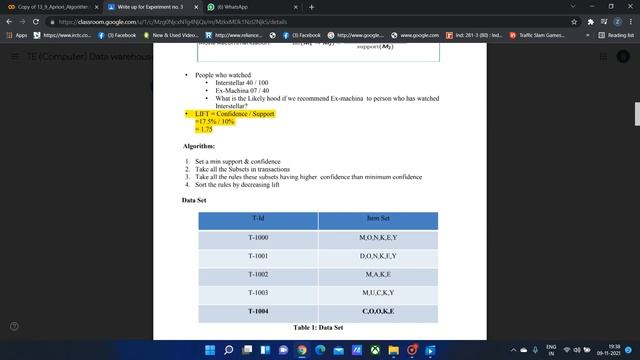Switch input language ENG IN
This screenshot has height=360, width=640.
pyautogui.click(x=551, y=350)
